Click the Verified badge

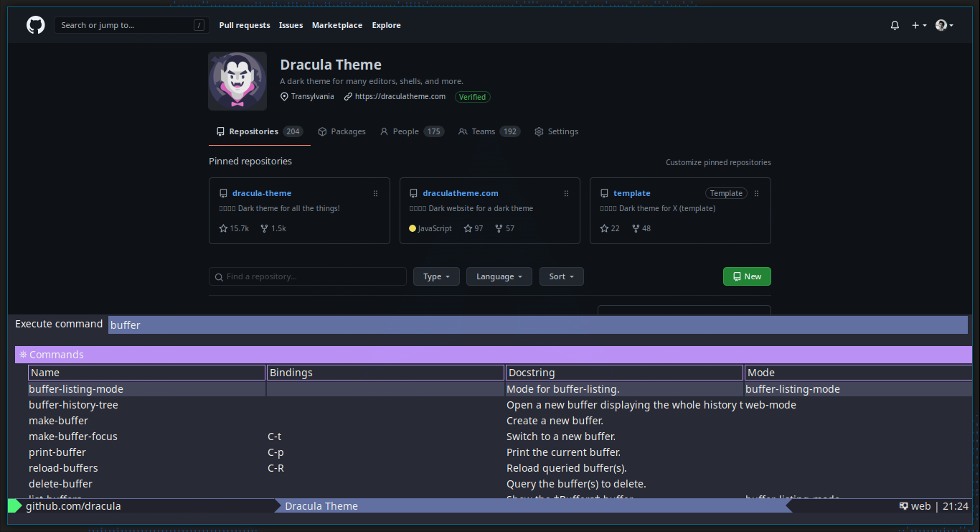[x=473, y=97]
